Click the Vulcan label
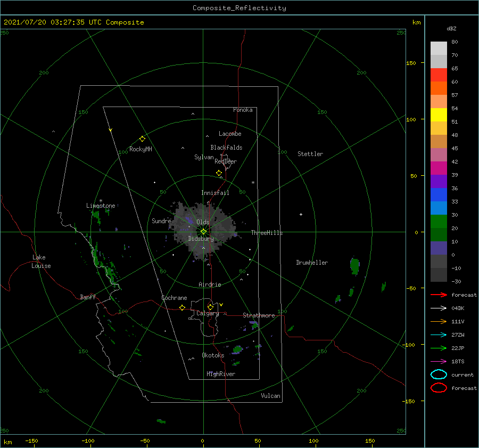The height and width of the screenshot is (448, 479). pyautogui.click(x=270, y=396)
